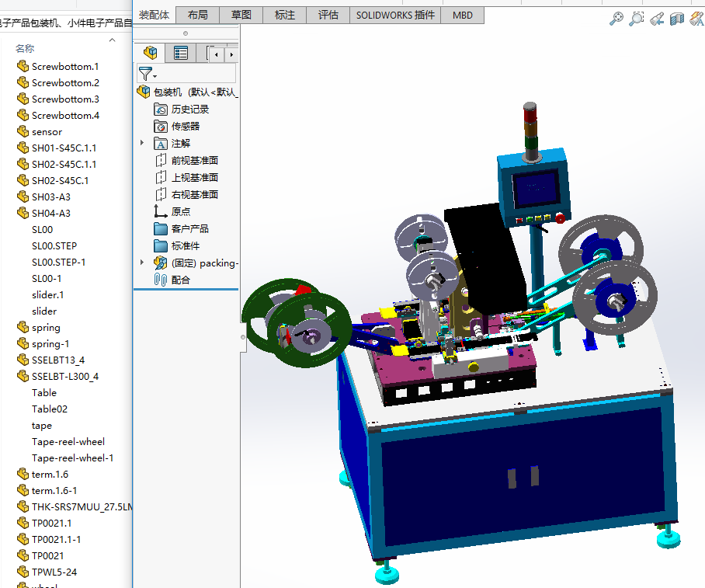
Task: Select the 客户产品 folder
Action: click(182, 228)
